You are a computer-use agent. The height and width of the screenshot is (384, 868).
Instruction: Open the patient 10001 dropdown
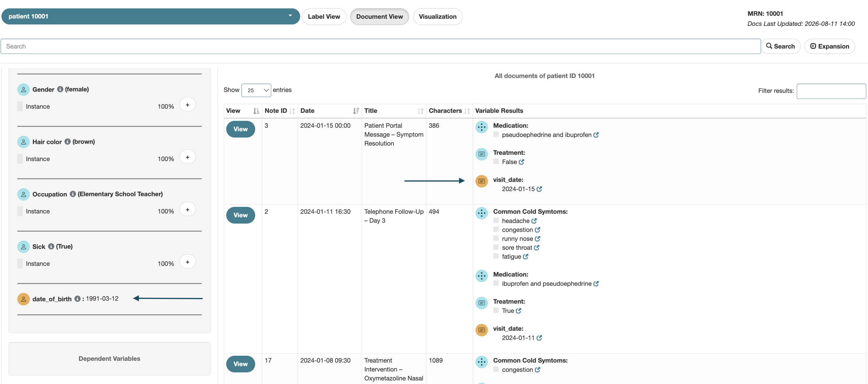point(151,16)
